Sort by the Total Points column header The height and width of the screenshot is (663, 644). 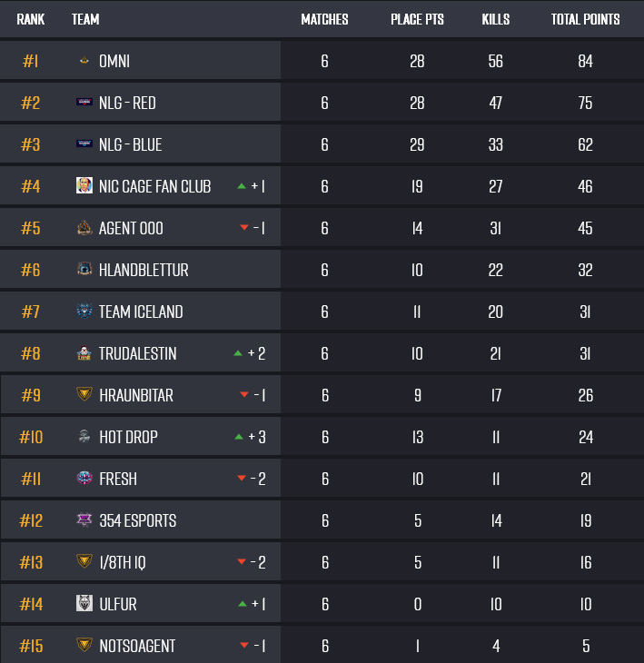(585, 19)
